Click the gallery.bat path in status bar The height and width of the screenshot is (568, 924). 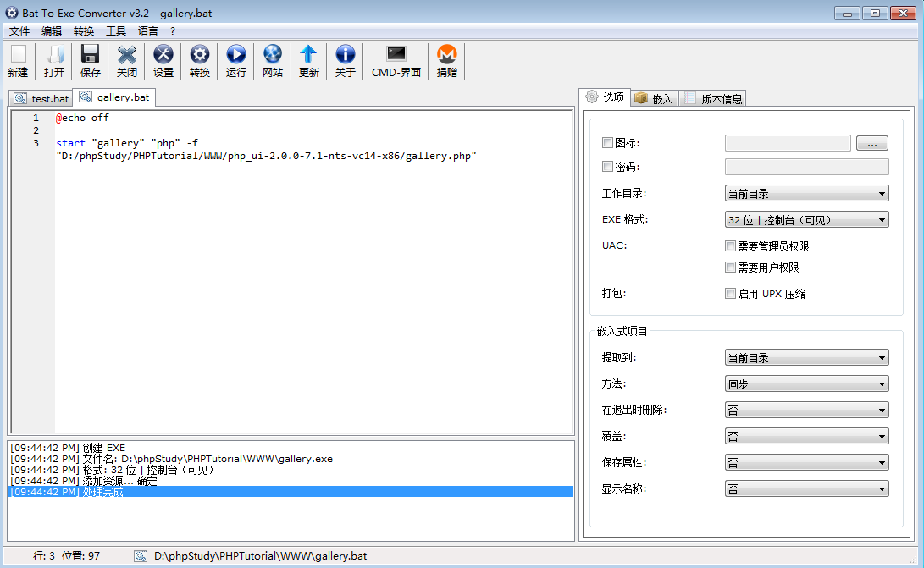point(261,555)
